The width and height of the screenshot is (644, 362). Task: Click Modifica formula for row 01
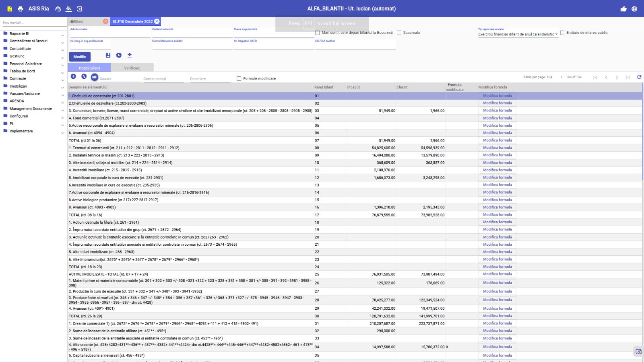point(497,96)
